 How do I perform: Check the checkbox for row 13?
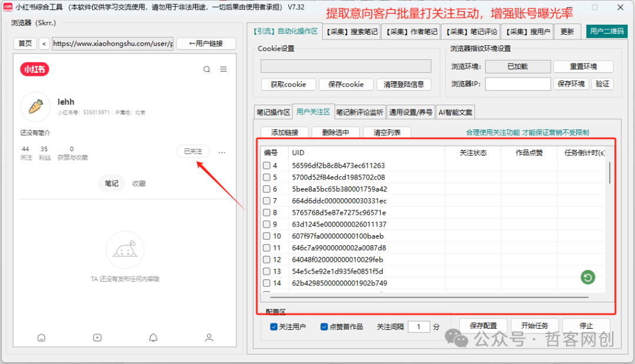(266, 271)
